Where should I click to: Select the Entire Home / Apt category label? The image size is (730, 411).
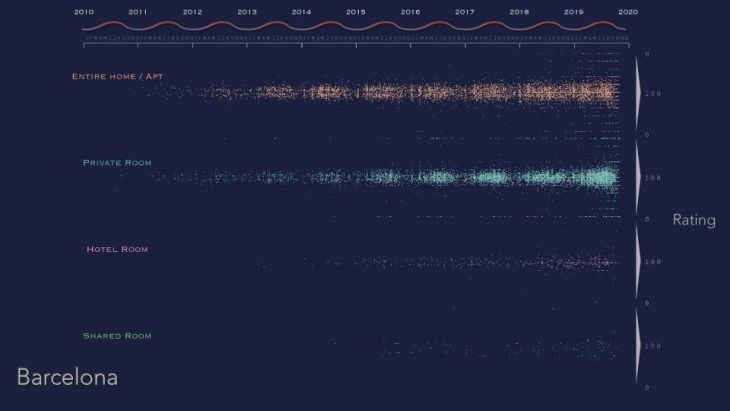pos(117,76)
